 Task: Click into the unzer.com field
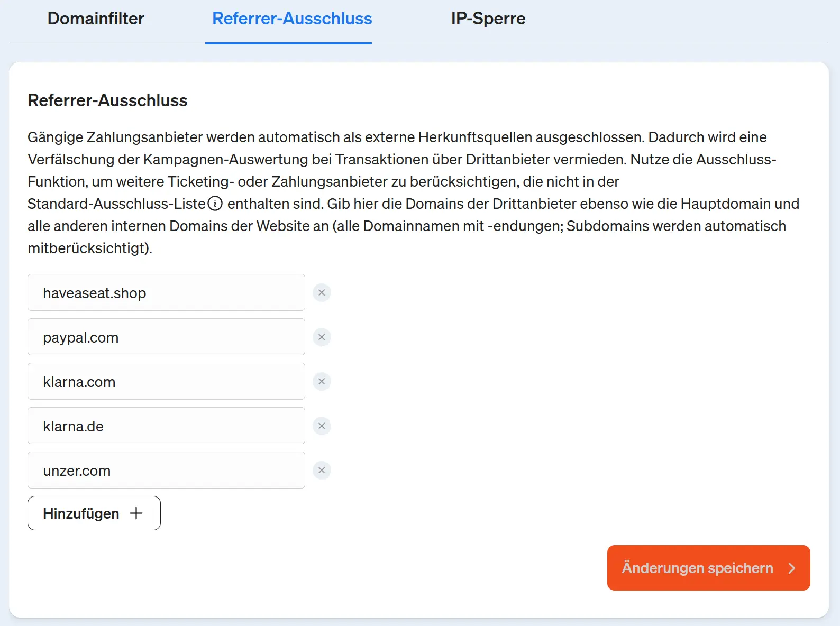point(166,470)
